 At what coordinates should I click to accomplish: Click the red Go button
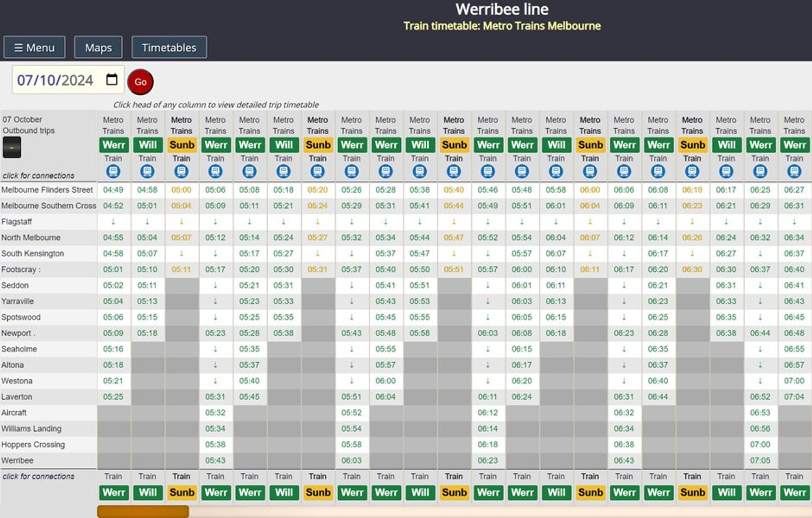[140, 82]
